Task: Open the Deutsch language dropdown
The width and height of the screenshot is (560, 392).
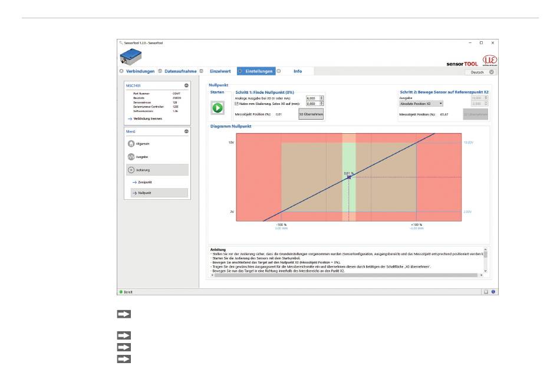Action: click(480, 72)
